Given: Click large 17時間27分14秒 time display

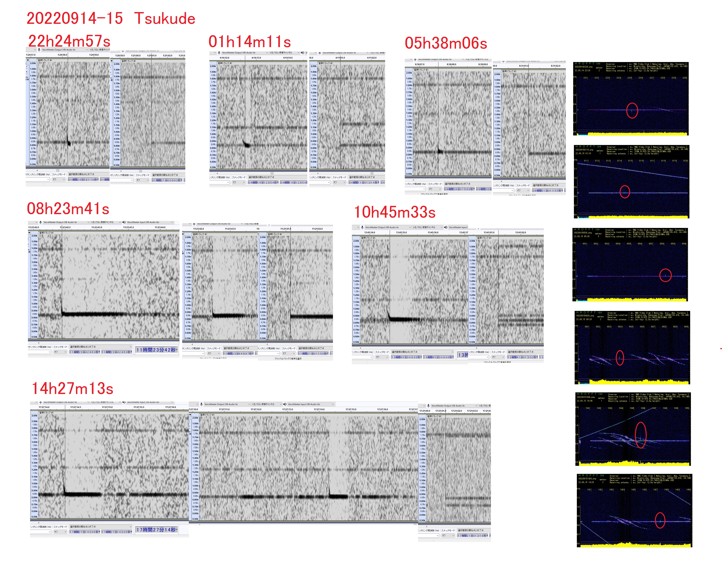Looking at the screenshot, I should [x=156, y=530].
